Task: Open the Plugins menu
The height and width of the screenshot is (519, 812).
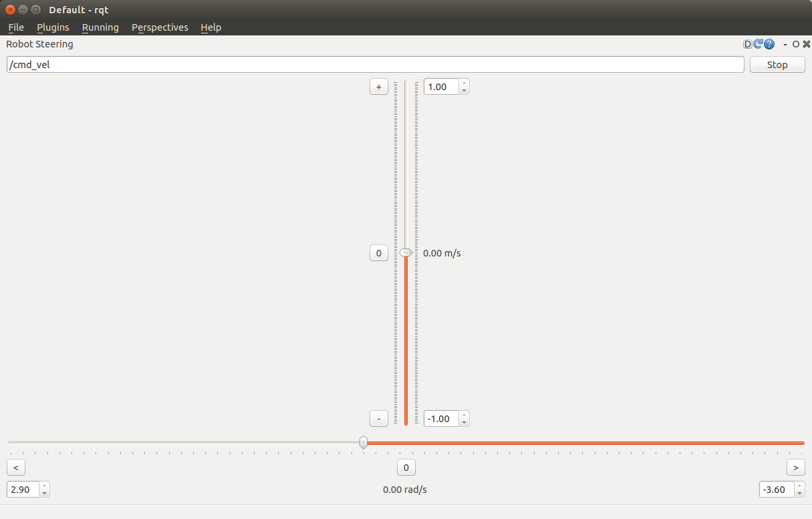Action: (53, 27)
